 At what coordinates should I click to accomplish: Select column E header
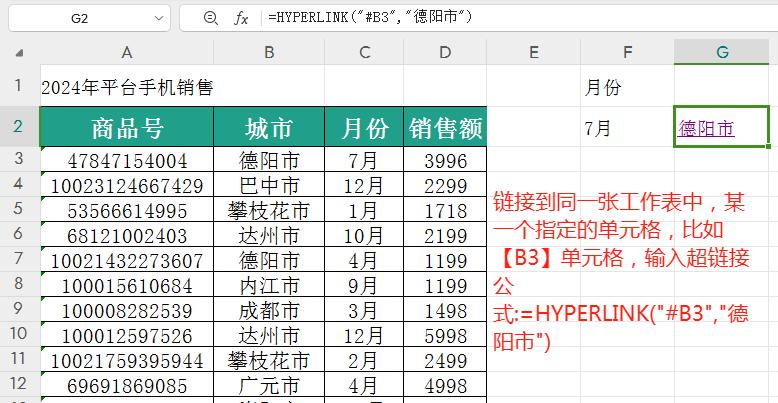(x=533, y=52)
